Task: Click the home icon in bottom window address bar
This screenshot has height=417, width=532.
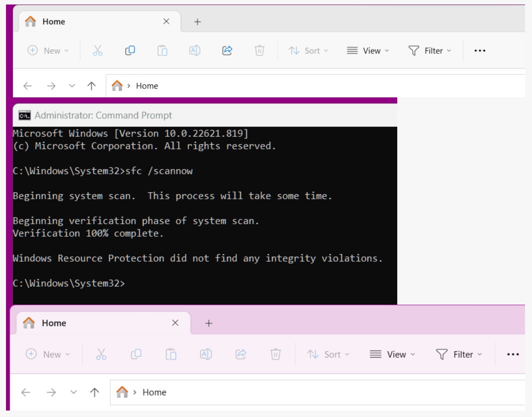Action: pos(122,392)
